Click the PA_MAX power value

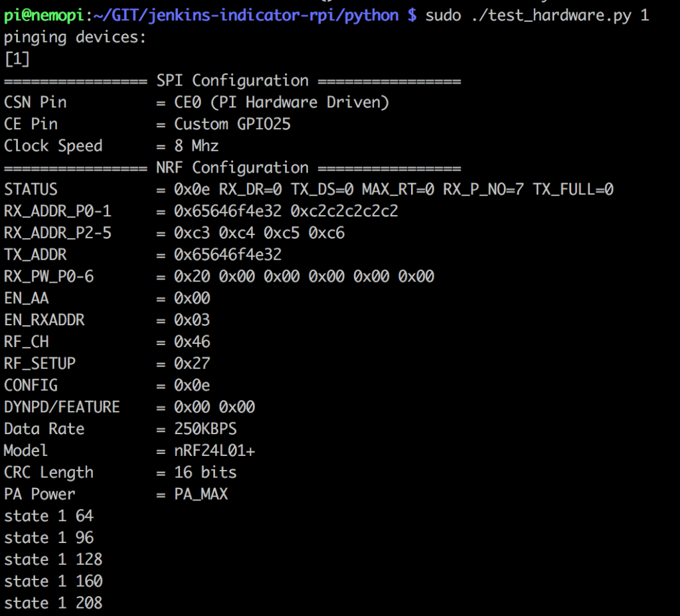pos(201,494)
